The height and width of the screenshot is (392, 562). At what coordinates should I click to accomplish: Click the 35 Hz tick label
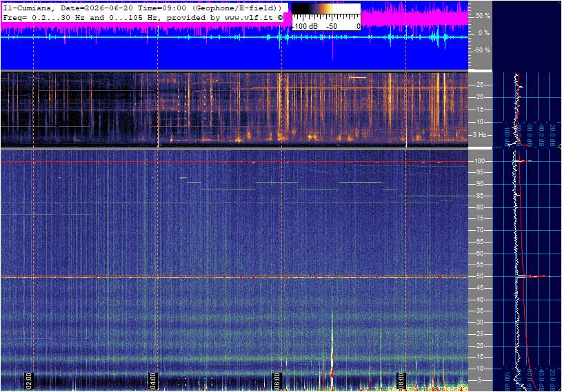click(x=479, y=311)
